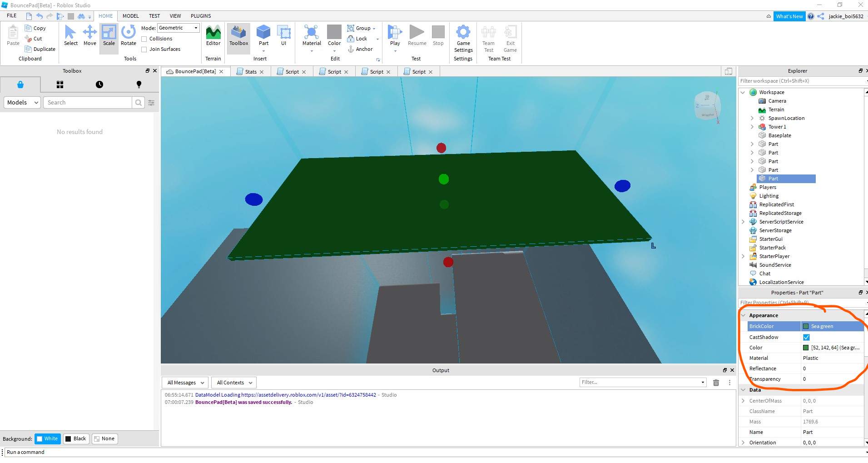Open the Material picker
This screenshot has width=868, height=463.
(x=312, y=35)
